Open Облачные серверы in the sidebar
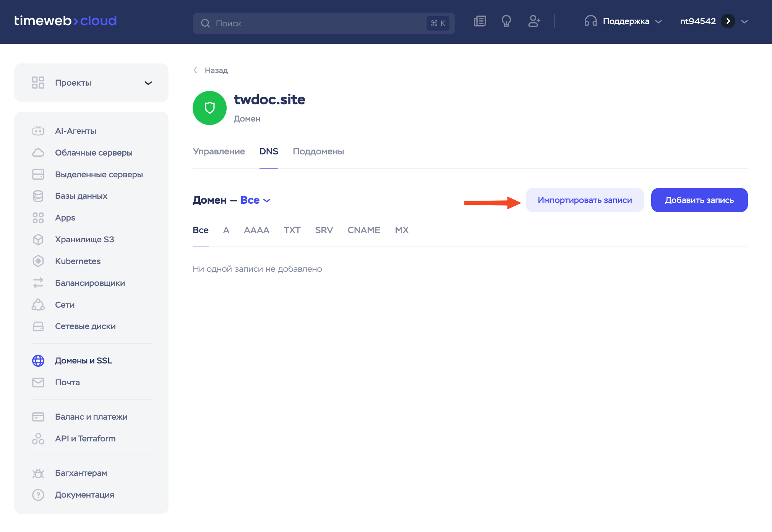 point(94,152)
